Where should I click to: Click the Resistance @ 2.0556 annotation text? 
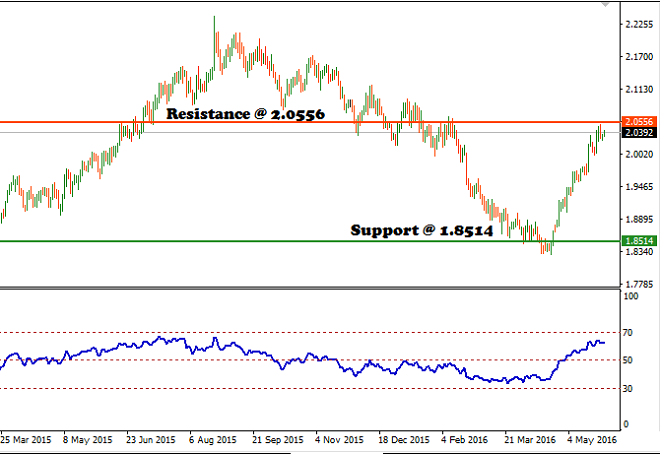tap(245, 114)
